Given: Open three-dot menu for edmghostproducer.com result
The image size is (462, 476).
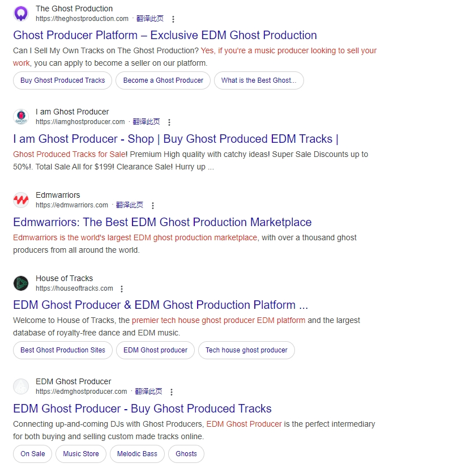Looking at the screenshot, I should [x=172, y=392].
